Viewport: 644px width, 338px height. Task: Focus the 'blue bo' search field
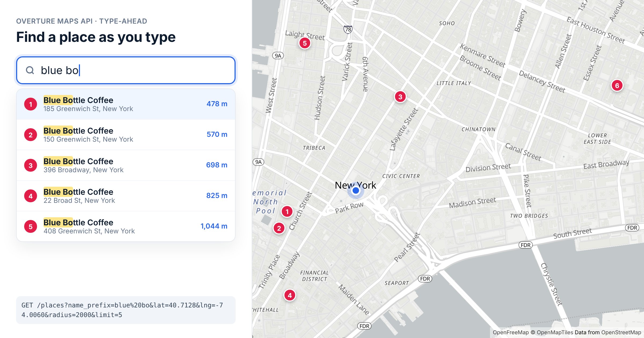(x=126, y=70)
